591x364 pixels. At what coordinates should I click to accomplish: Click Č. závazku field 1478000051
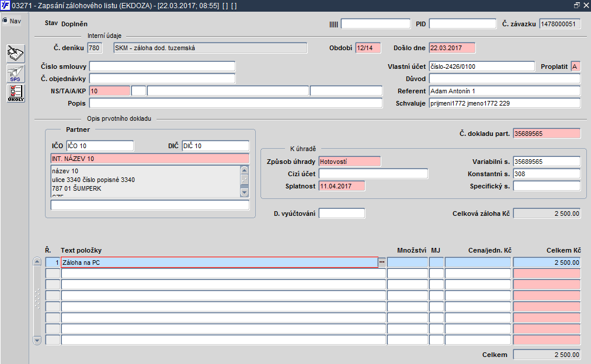559,24
